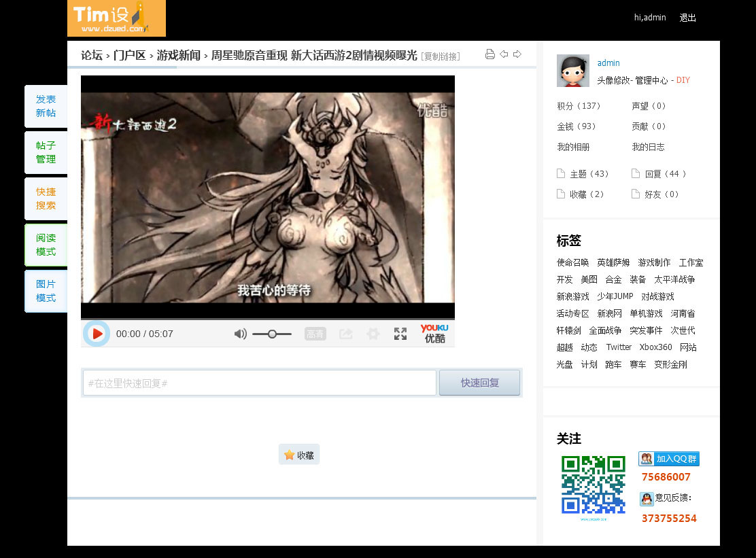Open the 帖子管理 side tab

[46, 152]
